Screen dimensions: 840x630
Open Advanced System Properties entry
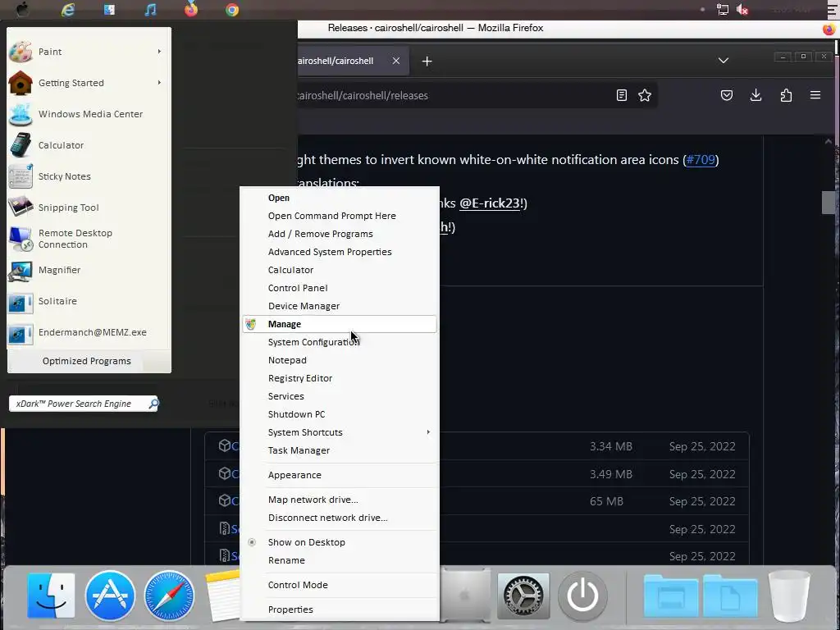pos(339,252)
